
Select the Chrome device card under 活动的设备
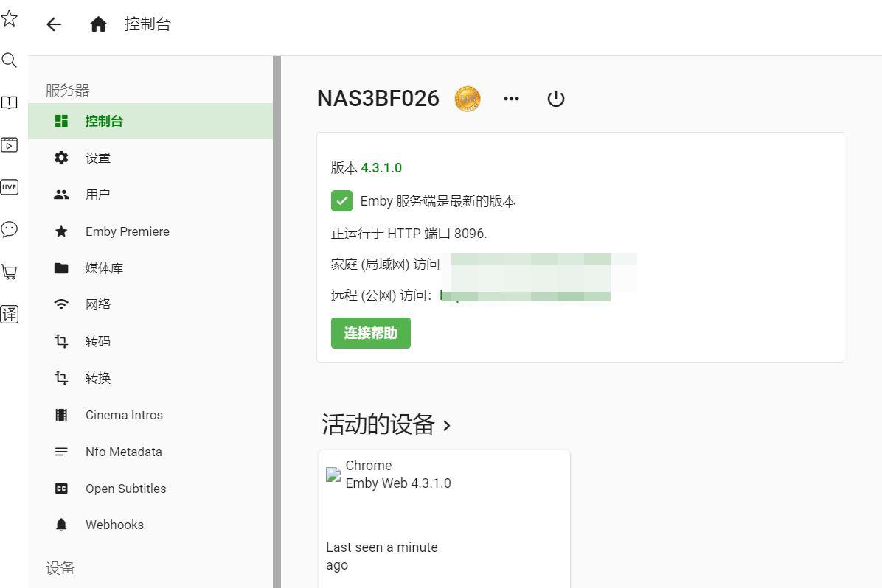[443, 516]
